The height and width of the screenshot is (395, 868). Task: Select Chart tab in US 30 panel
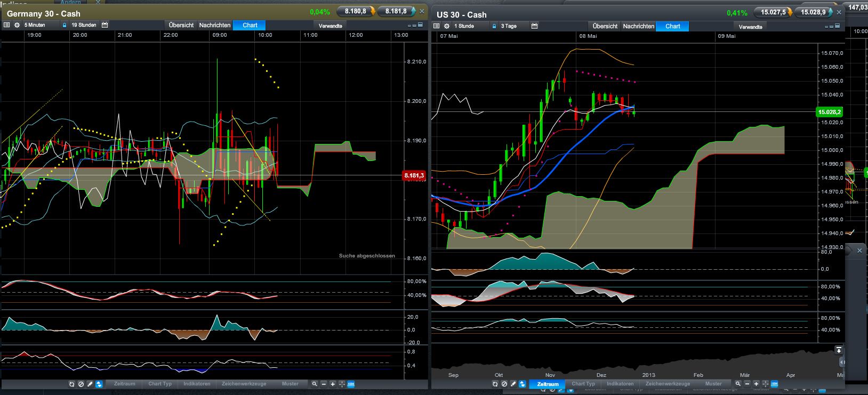coord(673,26)
